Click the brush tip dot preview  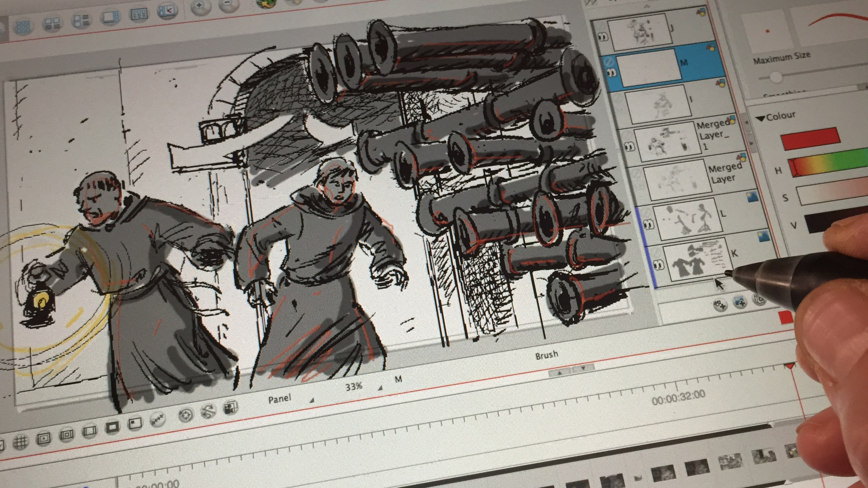pos(767,31)
